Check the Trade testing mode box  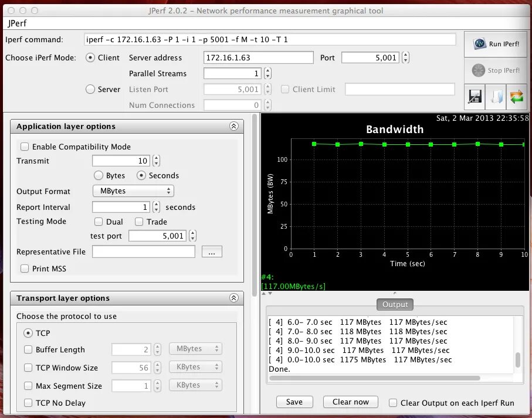139,222
